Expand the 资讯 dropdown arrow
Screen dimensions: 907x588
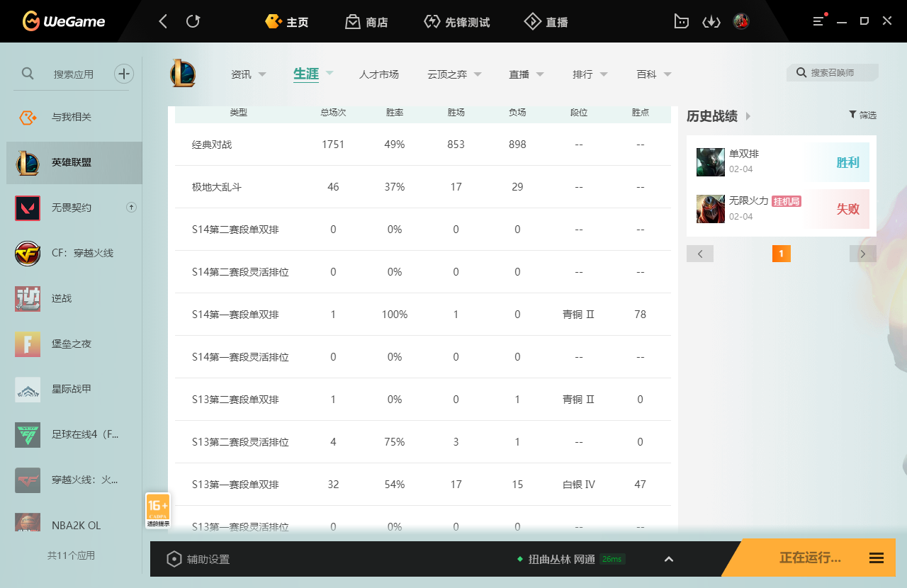coord(262,74)
